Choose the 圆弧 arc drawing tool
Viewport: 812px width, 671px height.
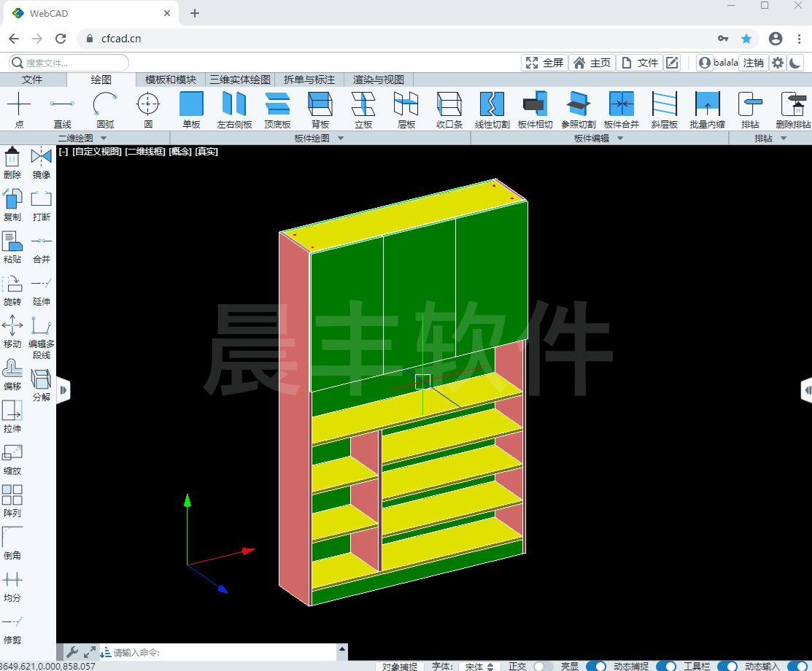pos(105,109)
